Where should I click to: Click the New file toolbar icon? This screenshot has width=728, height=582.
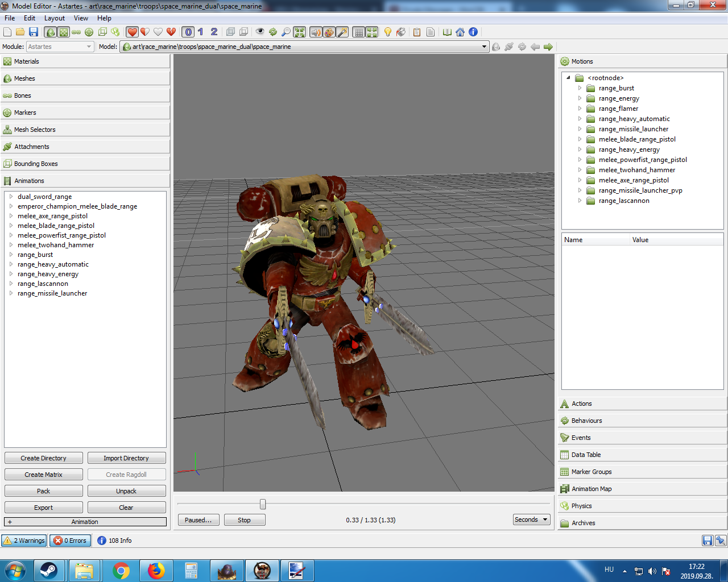(x=7, y=32)
